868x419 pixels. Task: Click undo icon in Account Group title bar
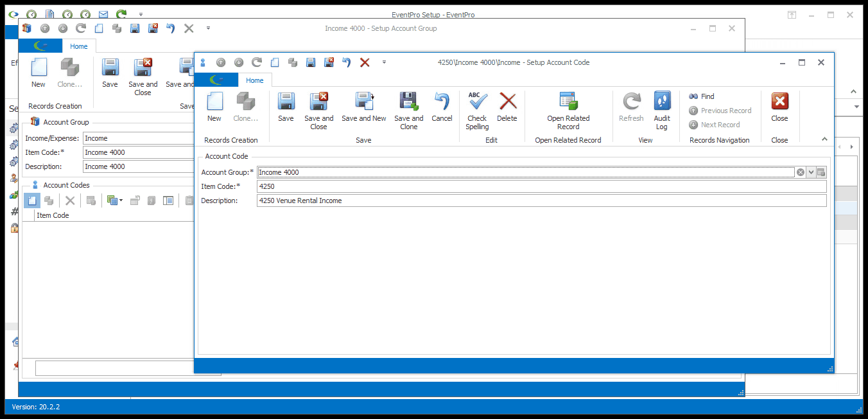[171, 28]
